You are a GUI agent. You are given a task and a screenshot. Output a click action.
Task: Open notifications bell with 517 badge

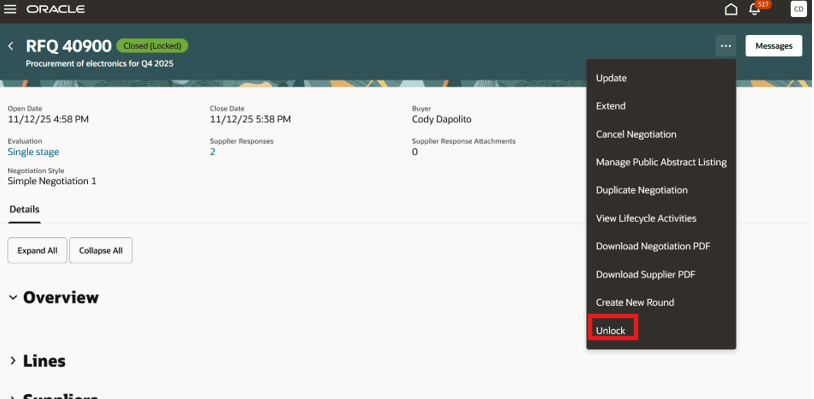tap(755, 9)
